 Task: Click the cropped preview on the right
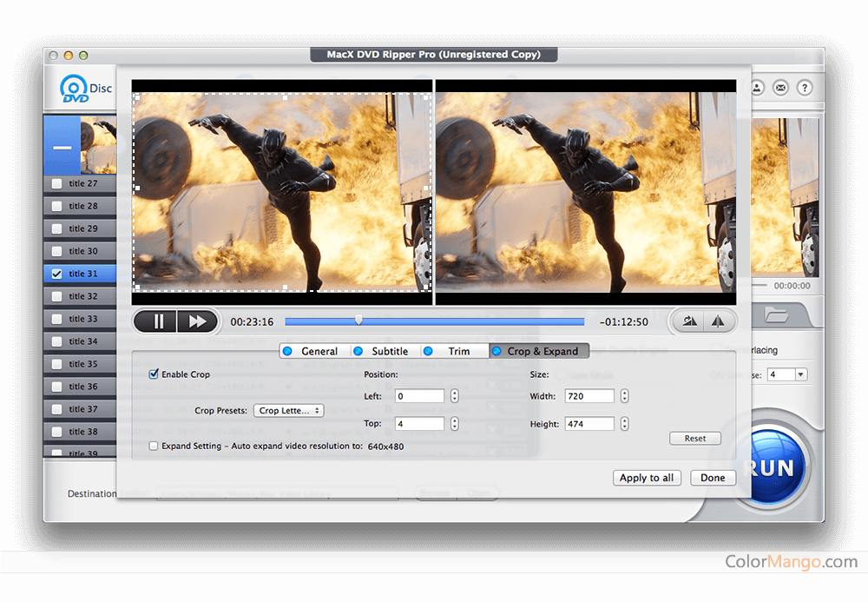586,192
